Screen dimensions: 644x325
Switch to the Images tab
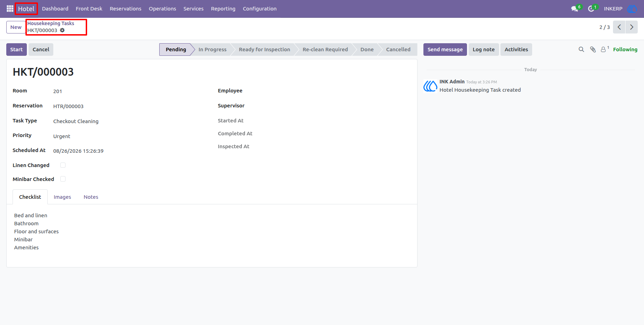[62, 197]
